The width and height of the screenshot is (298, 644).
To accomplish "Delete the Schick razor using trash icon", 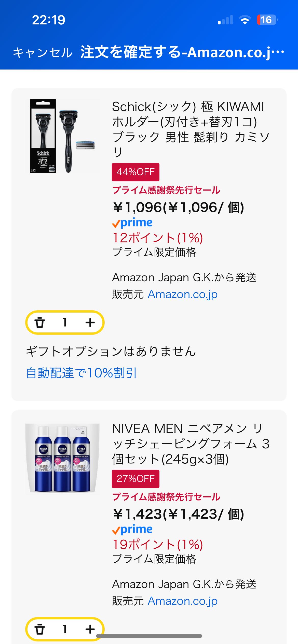I will tap(40, 323).
